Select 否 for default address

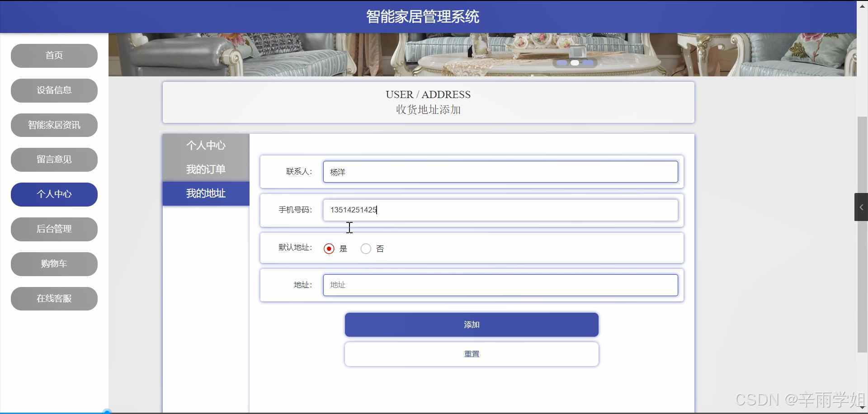(365, 249)
